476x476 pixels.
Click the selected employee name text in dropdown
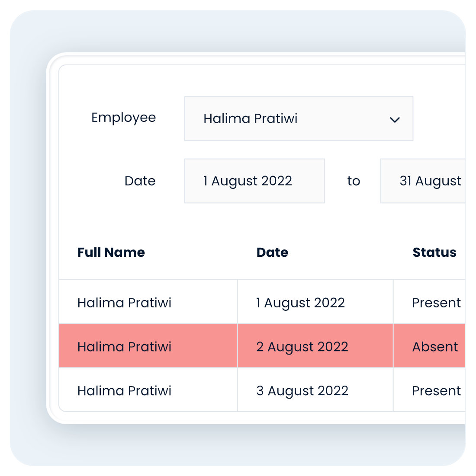(251, 118)
